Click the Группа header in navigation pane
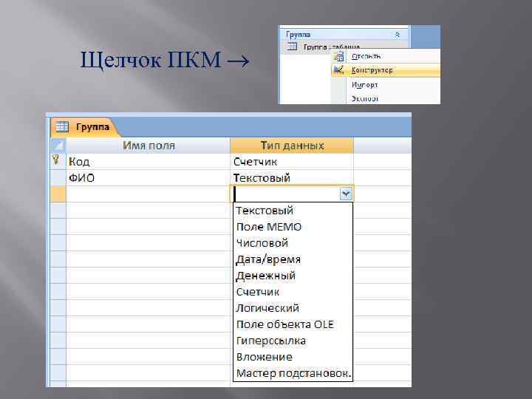This screenshot has height=399, width=532. tap(344, 34)
